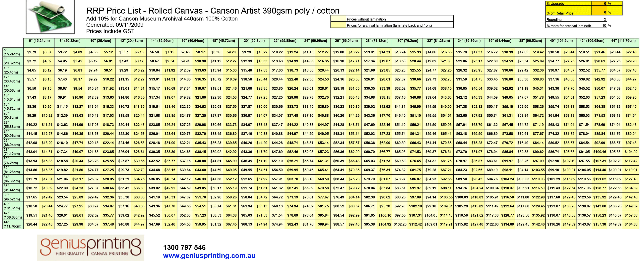Click the $8.51 laminated price for 10" by 10"
Viewport: 644px width, 262px height.
(x=108, y=71)
